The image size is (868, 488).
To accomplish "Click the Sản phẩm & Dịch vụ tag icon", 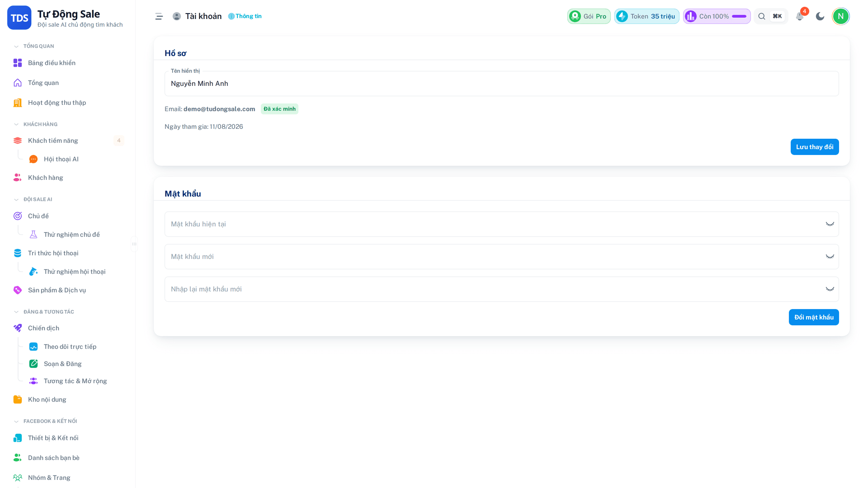I will [x=18, y=290].
